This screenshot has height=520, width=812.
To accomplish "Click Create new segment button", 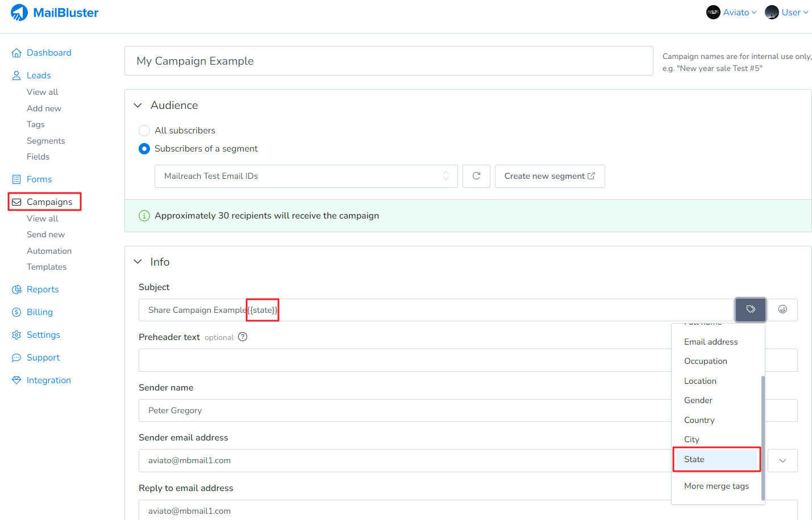I will click(549, 176).
